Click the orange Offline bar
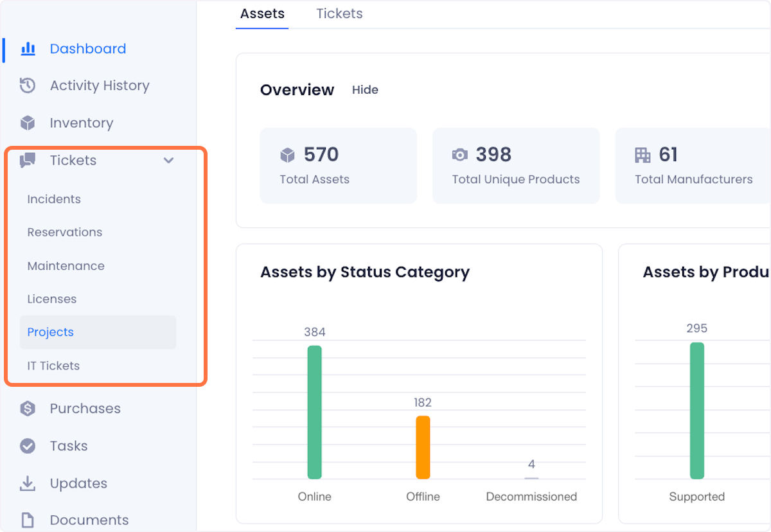 click(x=423, y=447)
